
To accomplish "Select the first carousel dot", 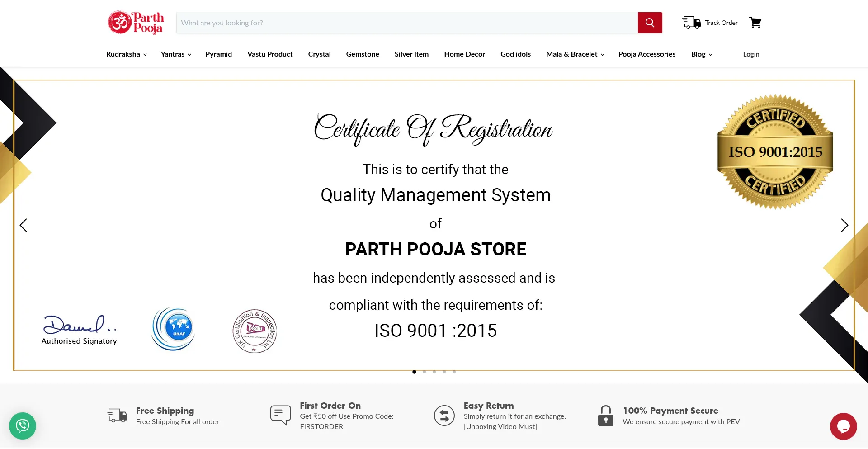I will (x=414, y=372).
